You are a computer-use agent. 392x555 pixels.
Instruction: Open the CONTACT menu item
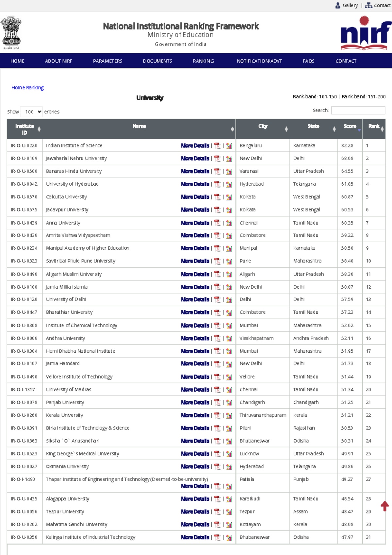(x=346, y=61)
